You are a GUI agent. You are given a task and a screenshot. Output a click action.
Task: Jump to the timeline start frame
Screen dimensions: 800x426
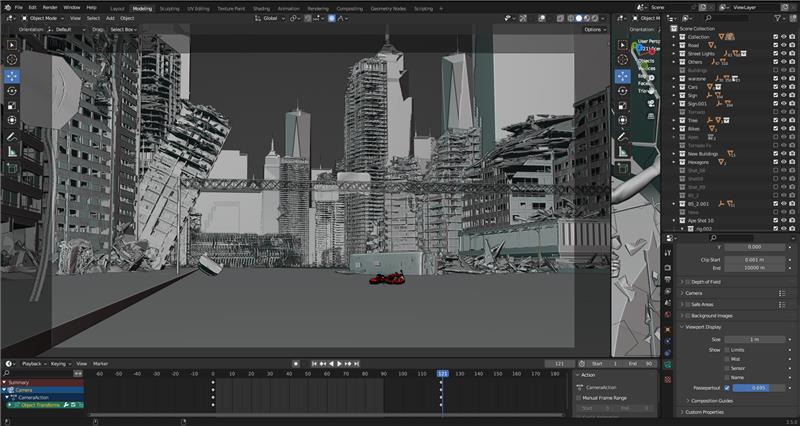[x=315, y=364]
